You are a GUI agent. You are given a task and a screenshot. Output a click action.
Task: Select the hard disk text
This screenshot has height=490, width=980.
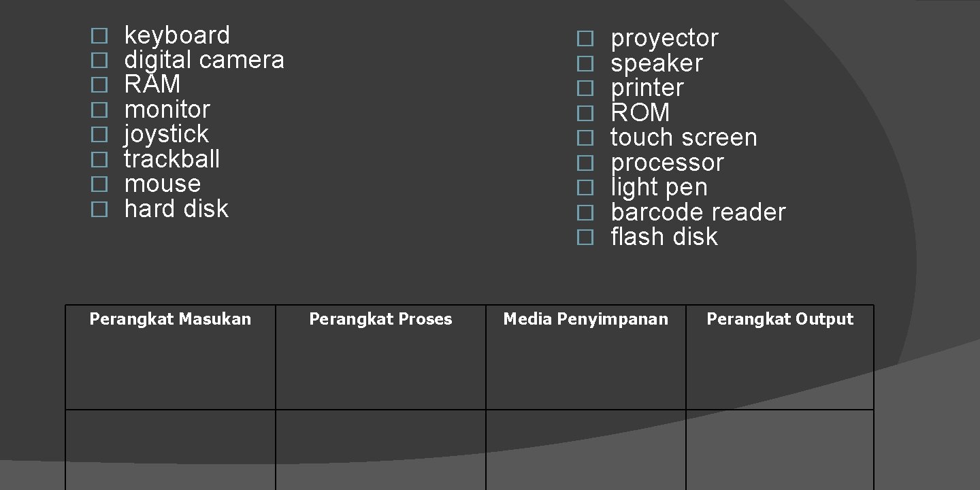pos(176,210)
